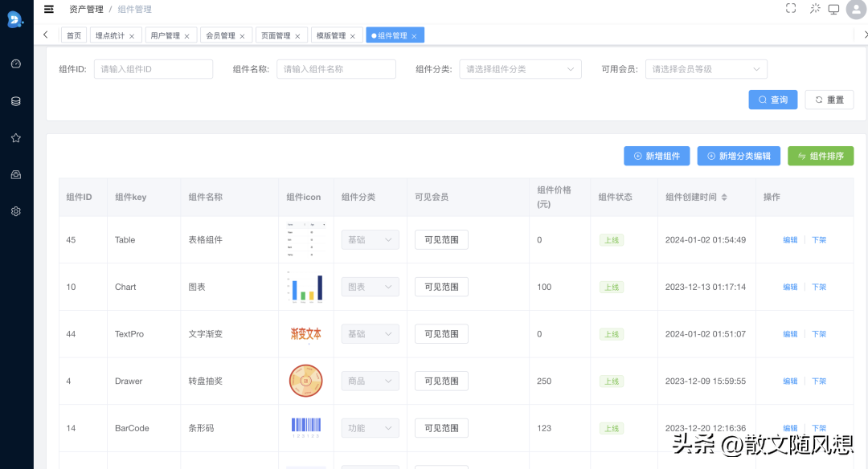Close the 埋点统计 tab
The height and width of the screenshot is (469, 868).
coord(132,36)
